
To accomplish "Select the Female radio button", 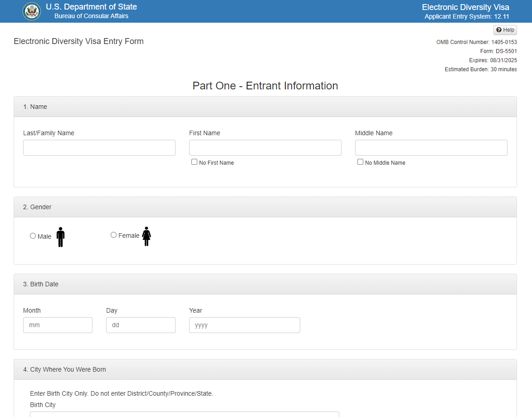I will (114, 235).
